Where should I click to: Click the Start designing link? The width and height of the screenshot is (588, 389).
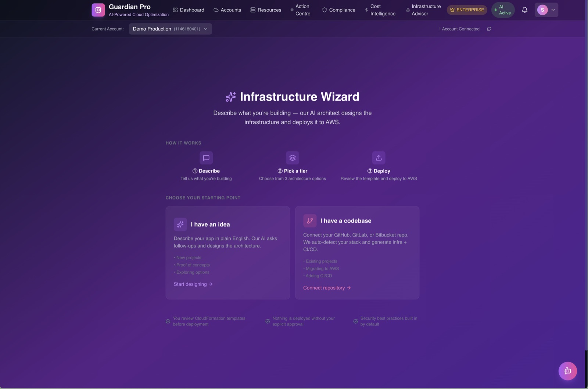(193, 284)
